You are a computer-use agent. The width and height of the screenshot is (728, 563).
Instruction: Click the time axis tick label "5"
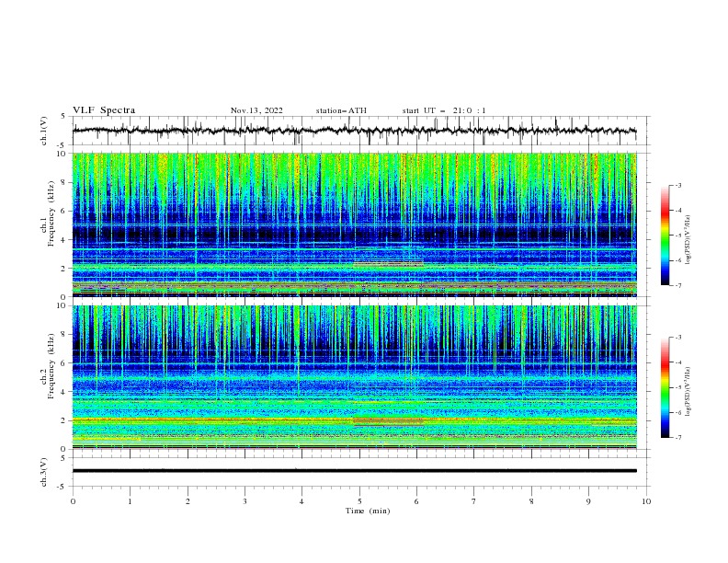[359, 501]
